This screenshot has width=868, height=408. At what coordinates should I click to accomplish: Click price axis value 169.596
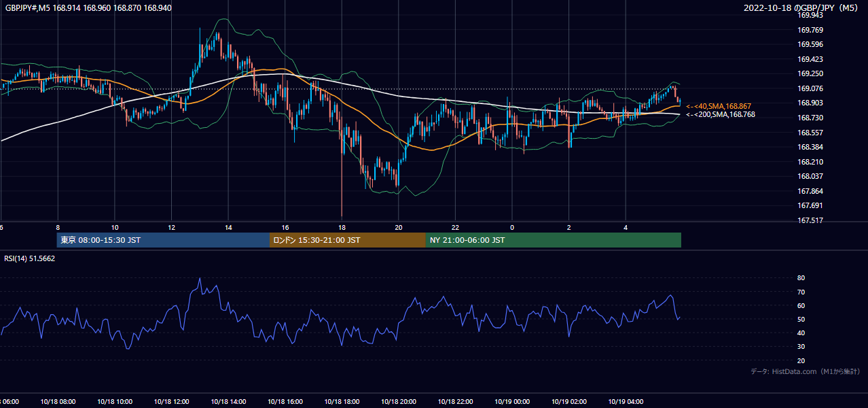[810, 44]
